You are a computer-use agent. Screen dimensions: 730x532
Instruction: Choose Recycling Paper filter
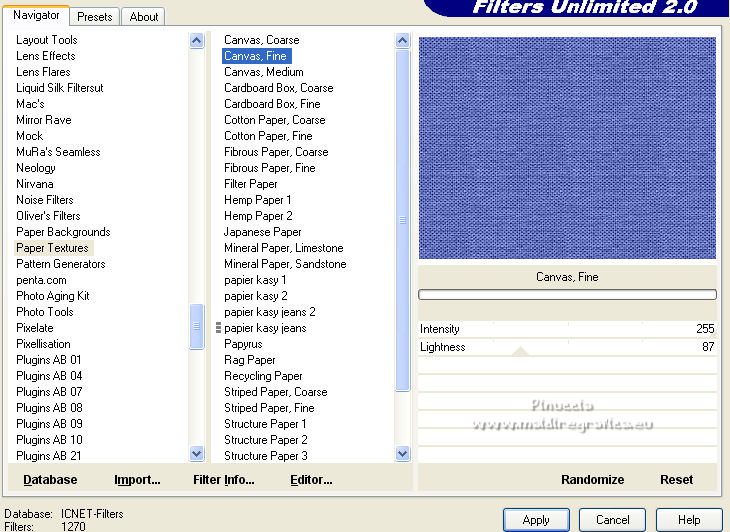pos(263,376)
